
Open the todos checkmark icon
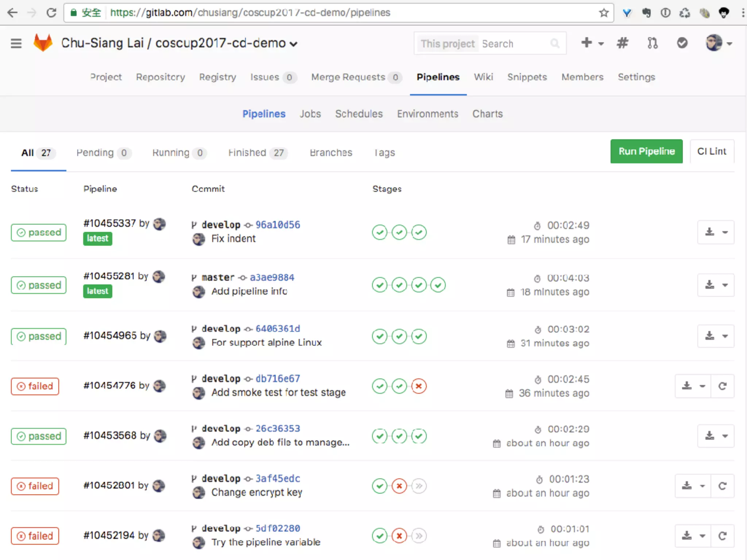coord(682,43)
